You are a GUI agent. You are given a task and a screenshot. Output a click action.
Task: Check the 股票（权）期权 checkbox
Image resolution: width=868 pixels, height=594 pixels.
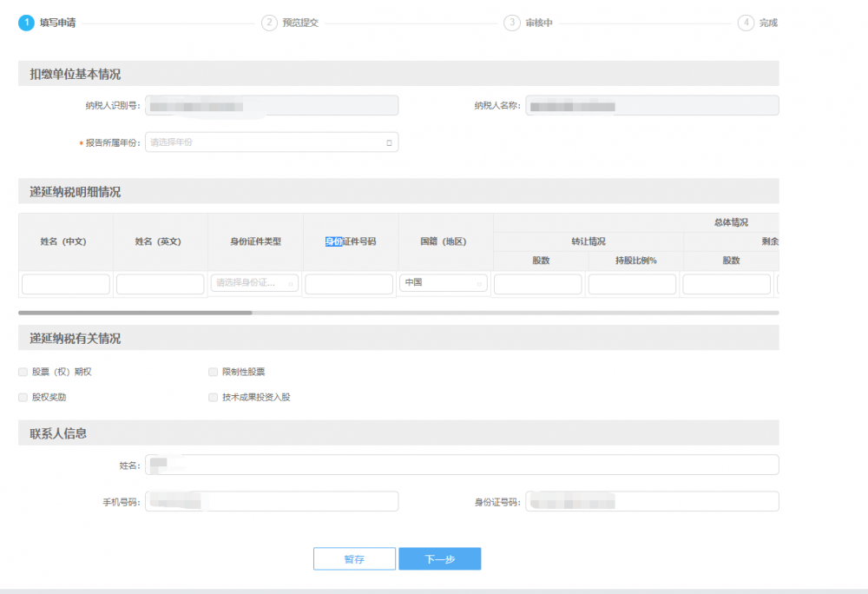23,372
